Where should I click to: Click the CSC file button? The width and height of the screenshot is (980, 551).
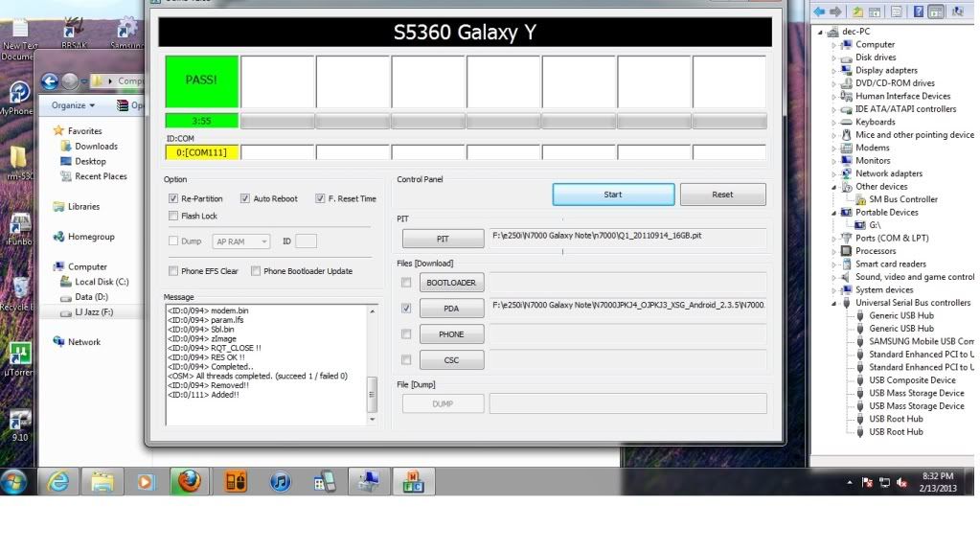451,360
